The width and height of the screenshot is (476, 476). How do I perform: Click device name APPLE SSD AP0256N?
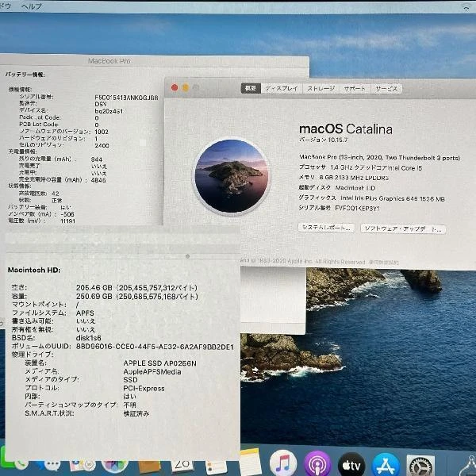point(159,363)
